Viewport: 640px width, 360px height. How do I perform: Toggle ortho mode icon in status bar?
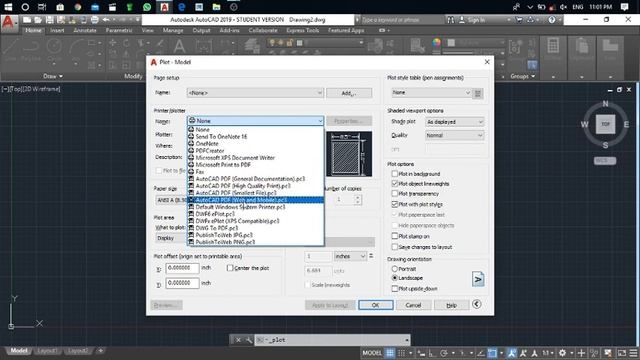click(432, 353)
